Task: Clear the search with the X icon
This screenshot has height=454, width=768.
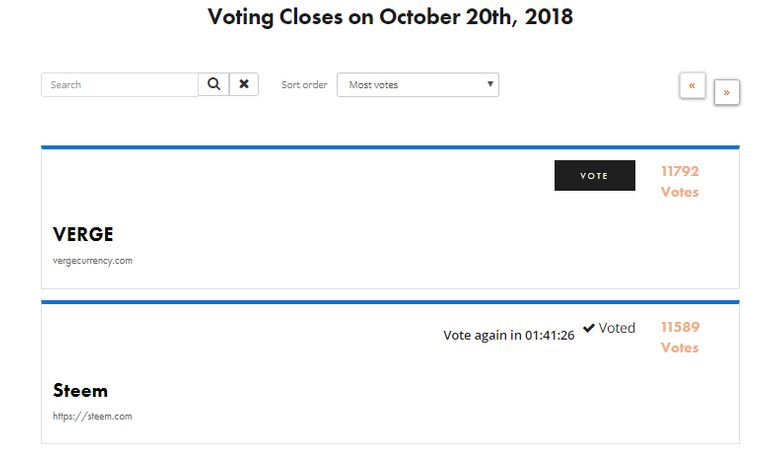Action: [x=244, y=84]
